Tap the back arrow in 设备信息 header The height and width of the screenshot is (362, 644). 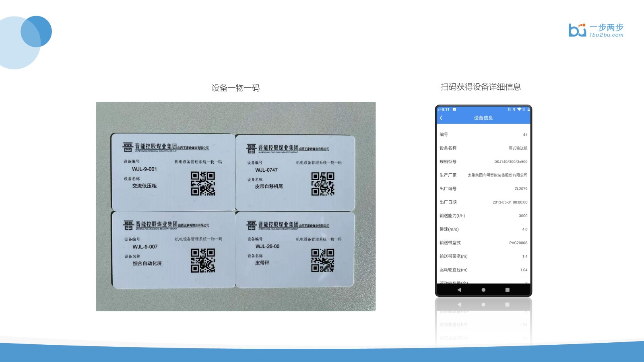(x=441, y=118)
